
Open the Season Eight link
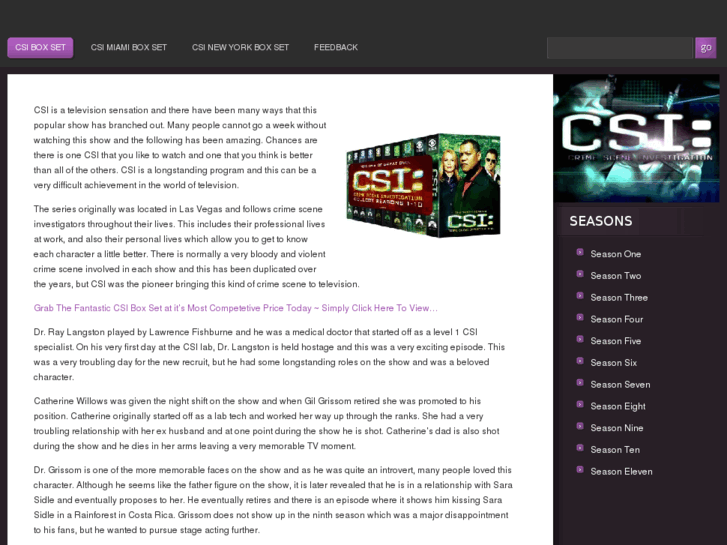point(618,406)
